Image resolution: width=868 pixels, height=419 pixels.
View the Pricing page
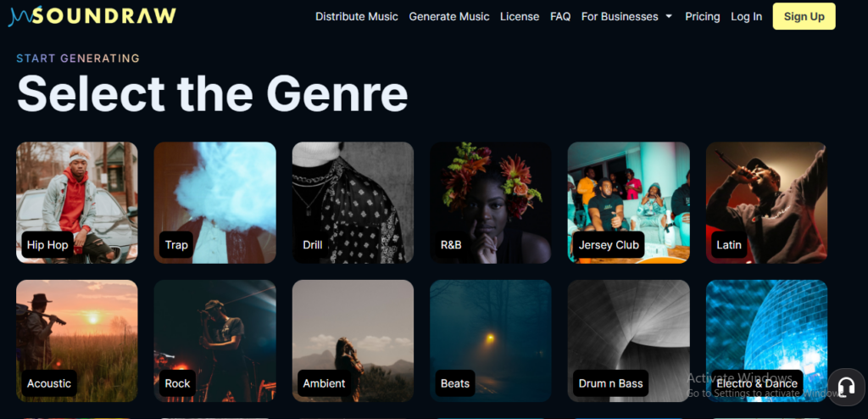703,17
